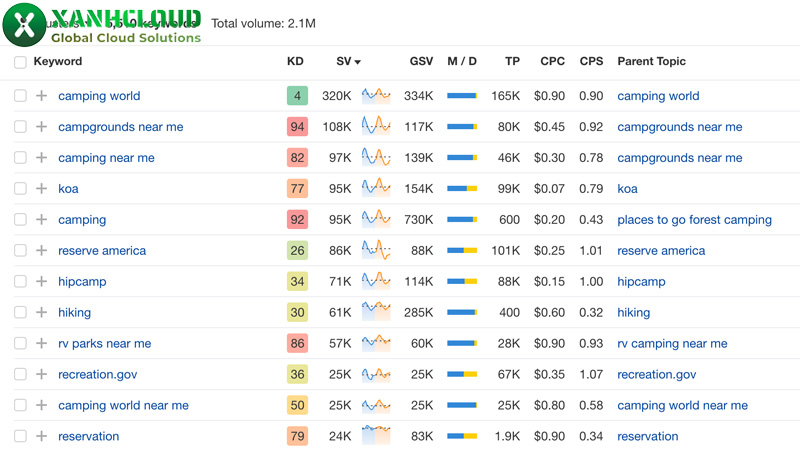Image resolution: width=800 pixels, height=450 pixels.
Task: Open the trend sparkline for campgrounds near me
Action: (x=376, y=127)
